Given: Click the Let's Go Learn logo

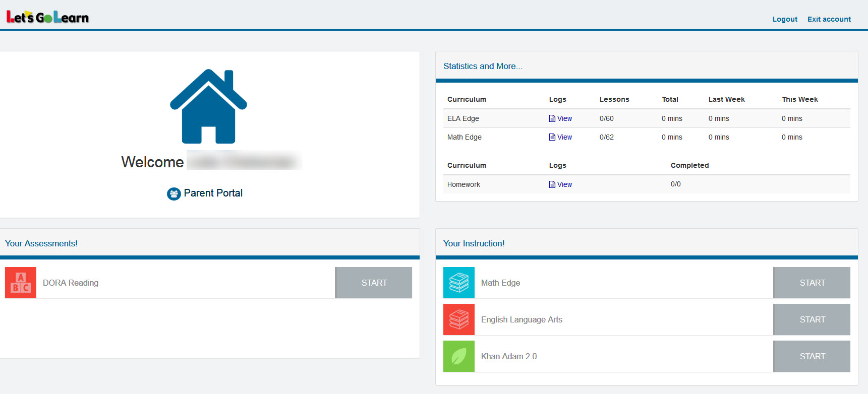Looking at the screenshot, I should click(47, 17).
